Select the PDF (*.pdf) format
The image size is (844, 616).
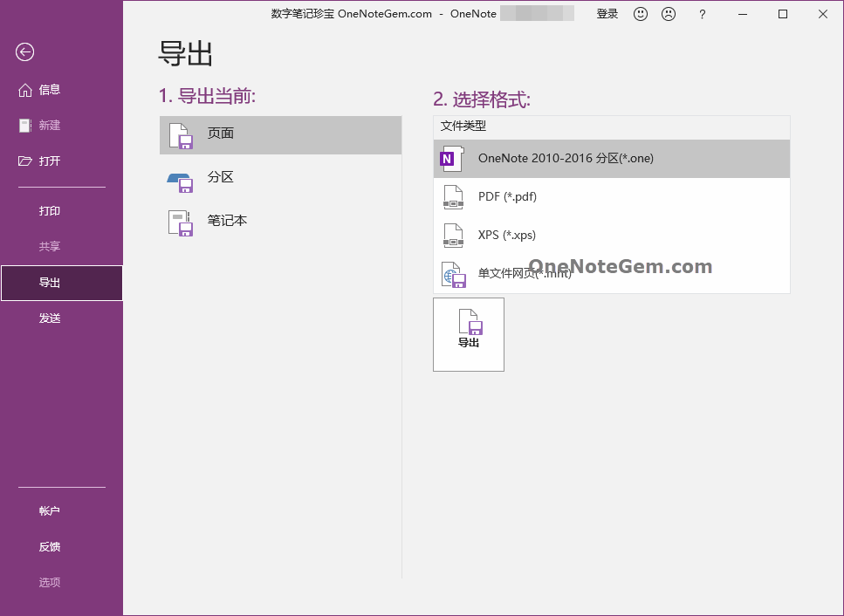point(612,197)
